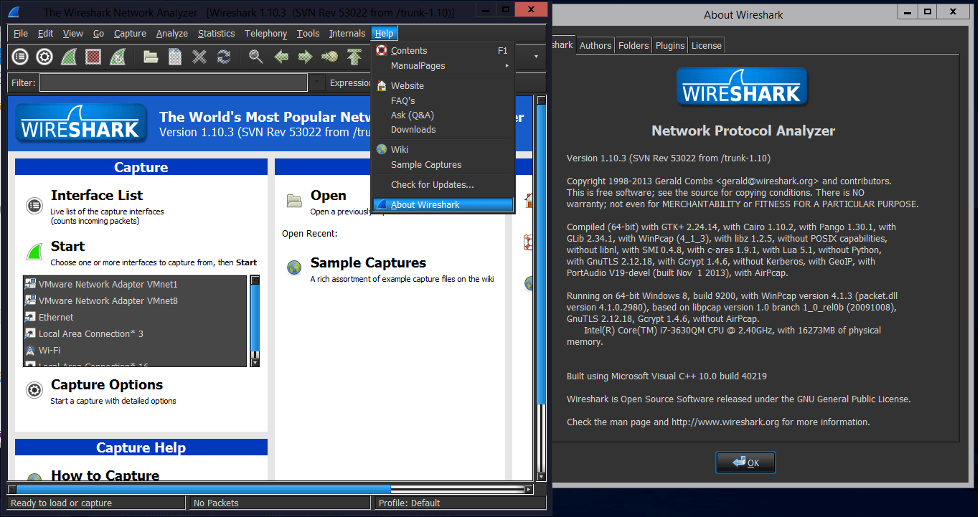This screenshot has width=980, height=517.
Task: Reload the capture file with the toolbar refresh icon
Action: coord(224,57)
